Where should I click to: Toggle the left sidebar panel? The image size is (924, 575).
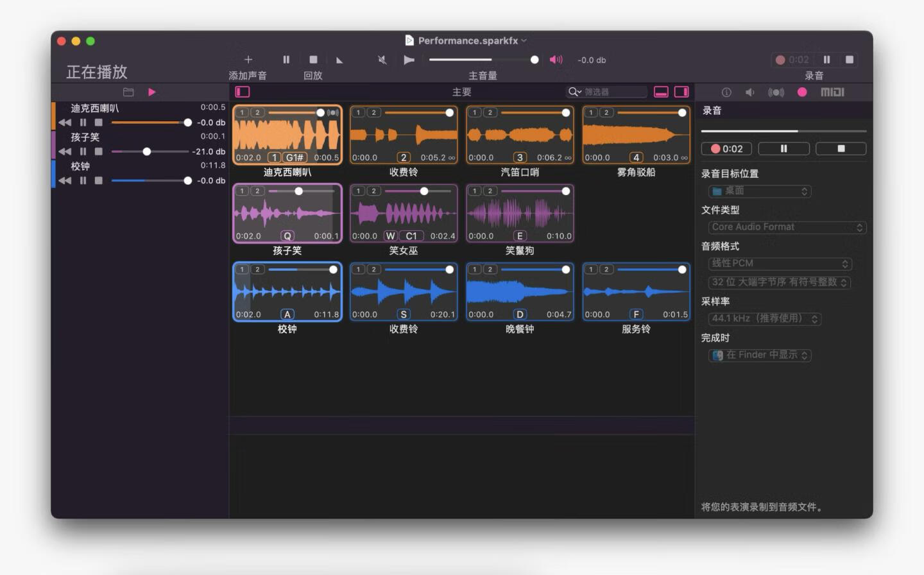pyautogui.click(x=243, y=92)
